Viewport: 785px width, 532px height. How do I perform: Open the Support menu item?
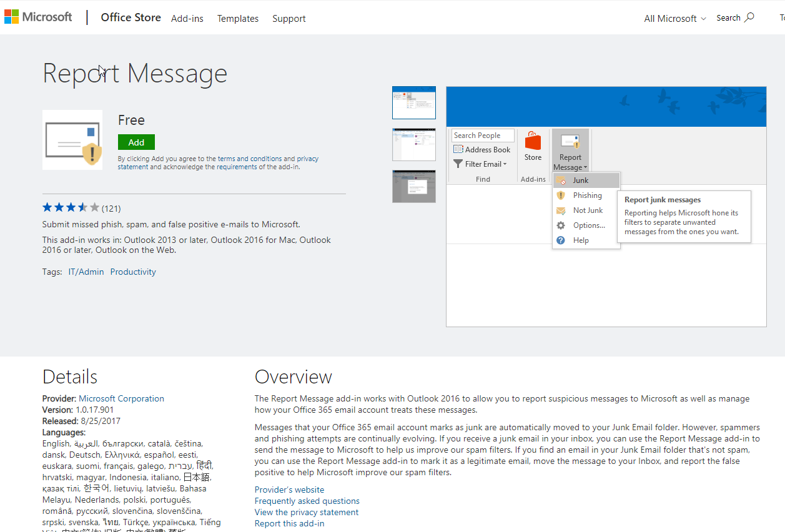[x=289, y=19]
